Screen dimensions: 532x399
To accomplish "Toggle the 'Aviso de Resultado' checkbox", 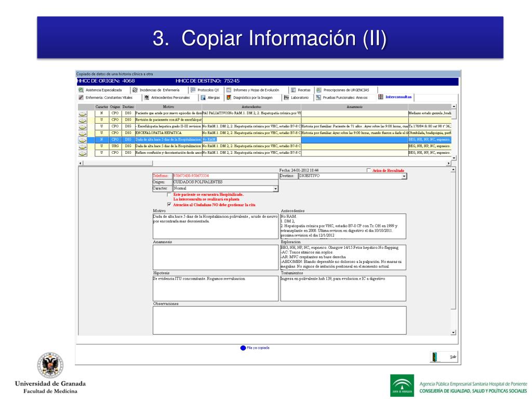I will (369, 170).
